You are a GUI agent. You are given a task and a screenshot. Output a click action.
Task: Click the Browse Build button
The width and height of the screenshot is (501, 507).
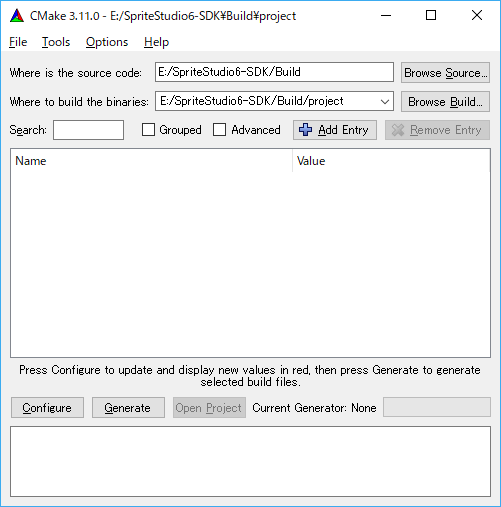pos(445,101)
